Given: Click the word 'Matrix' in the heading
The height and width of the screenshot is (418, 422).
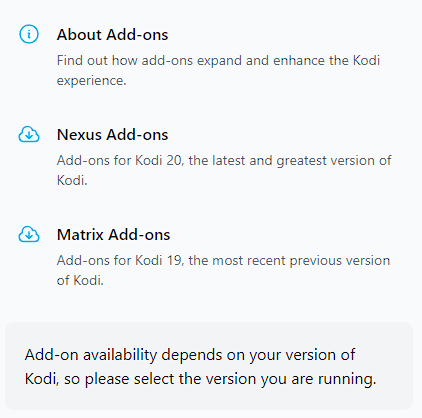Looking at the screenshot, I should [80, 235].
